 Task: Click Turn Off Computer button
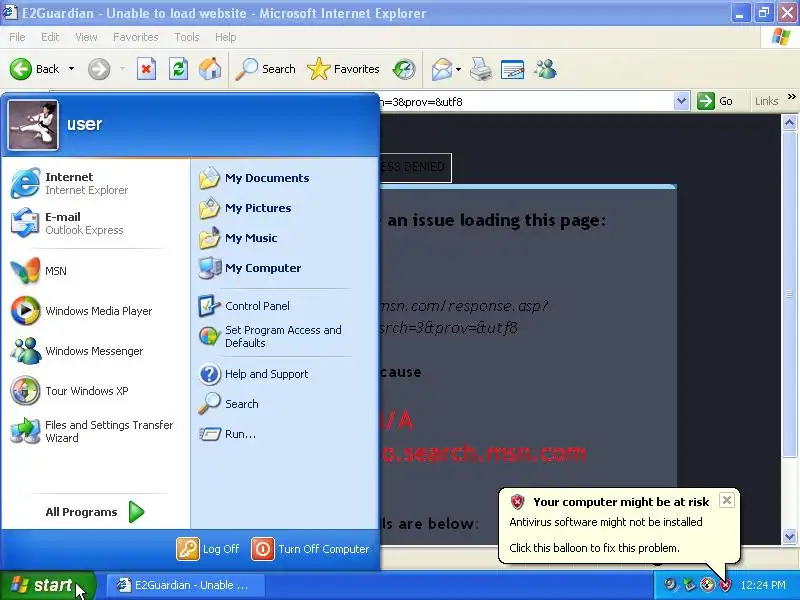point(311,549)
